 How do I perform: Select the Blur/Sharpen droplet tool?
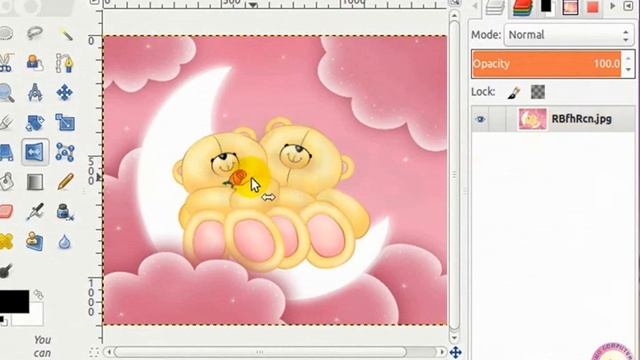(65, 242)
